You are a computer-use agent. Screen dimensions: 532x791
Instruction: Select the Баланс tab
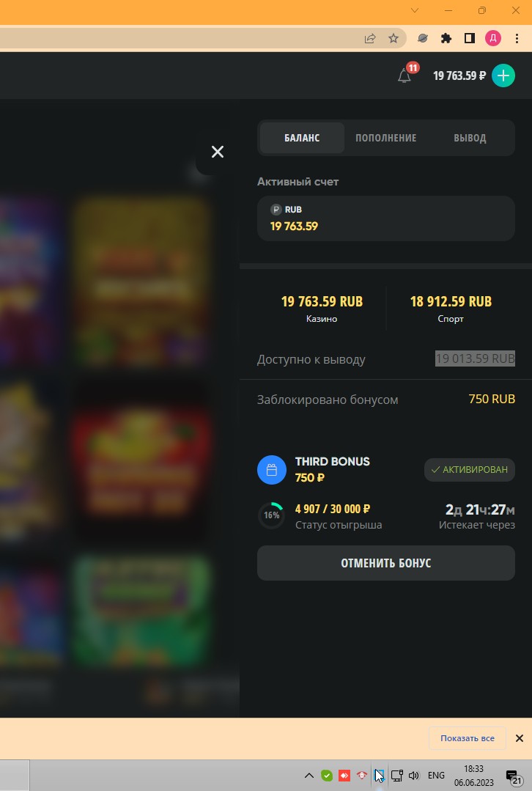(302, 138)
